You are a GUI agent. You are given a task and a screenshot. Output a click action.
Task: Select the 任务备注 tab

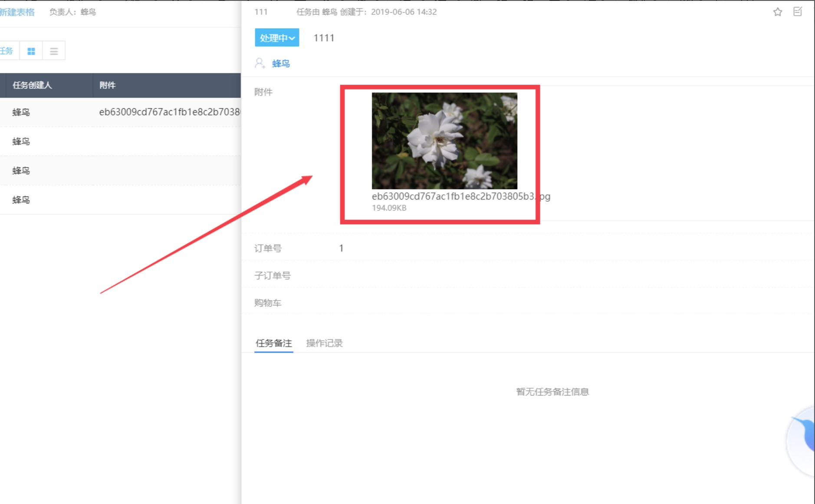273,343
